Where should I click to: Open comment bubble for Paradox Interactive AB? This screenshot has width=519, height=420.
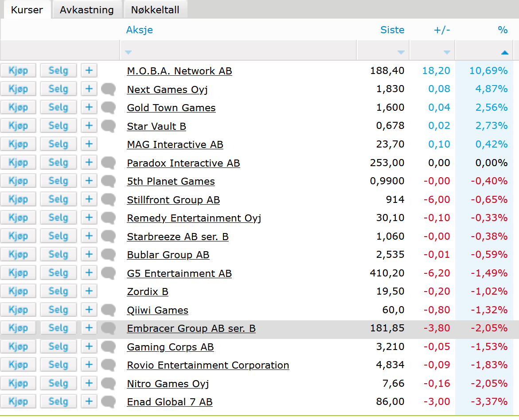(x=108, y=163)
